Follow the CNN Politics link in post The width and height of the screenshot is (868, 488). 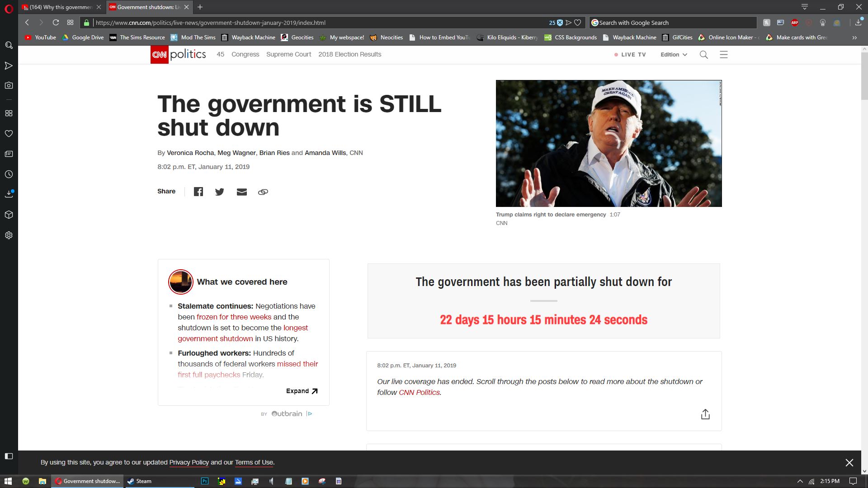click(x=419, y=392)
